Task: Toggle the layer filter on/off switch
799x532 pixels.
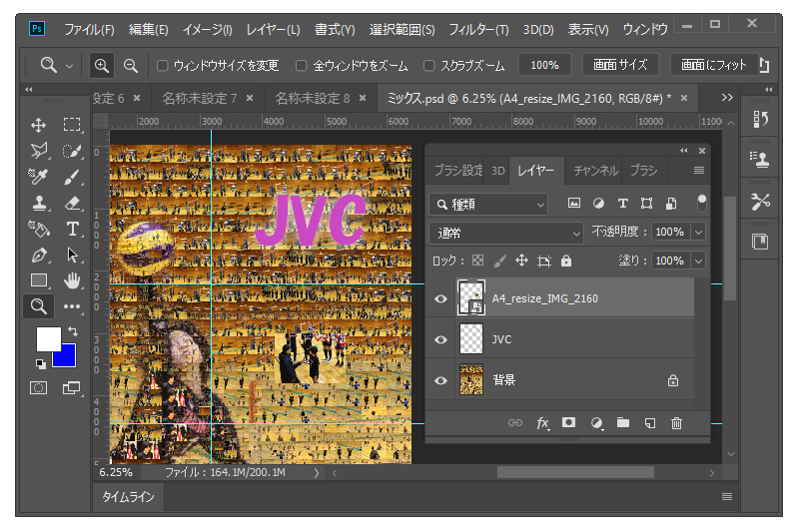Action: [x=702, y=203]
